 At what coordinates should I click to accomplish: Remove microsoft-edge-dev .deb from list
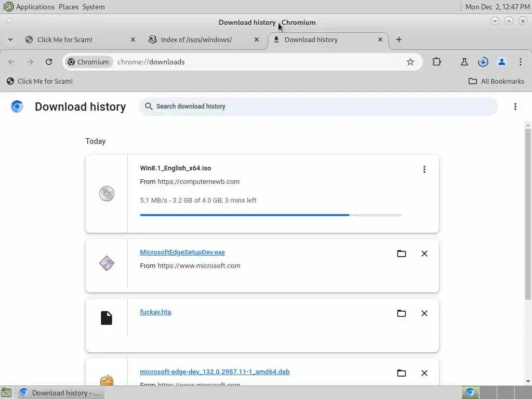click(424, 373)
